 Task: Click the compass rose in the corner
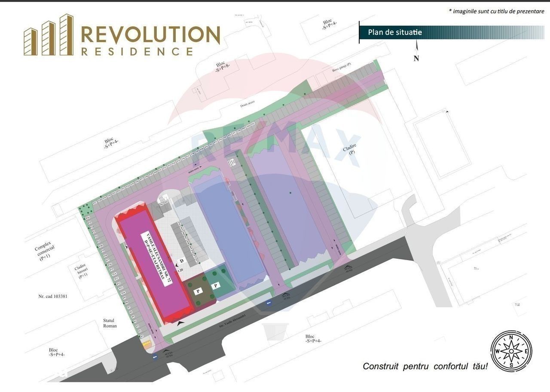[x=511, y=351]
